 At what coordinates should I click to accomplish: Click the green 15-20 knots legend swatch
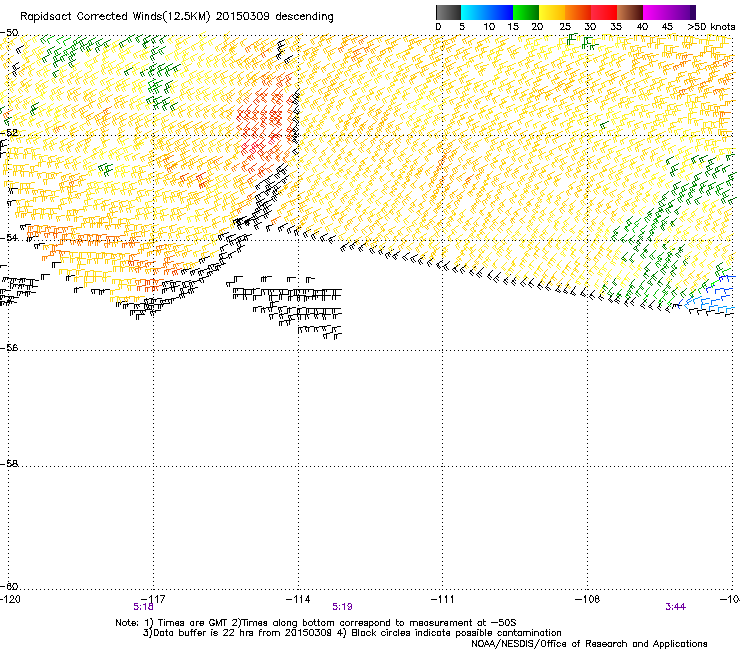526,12
